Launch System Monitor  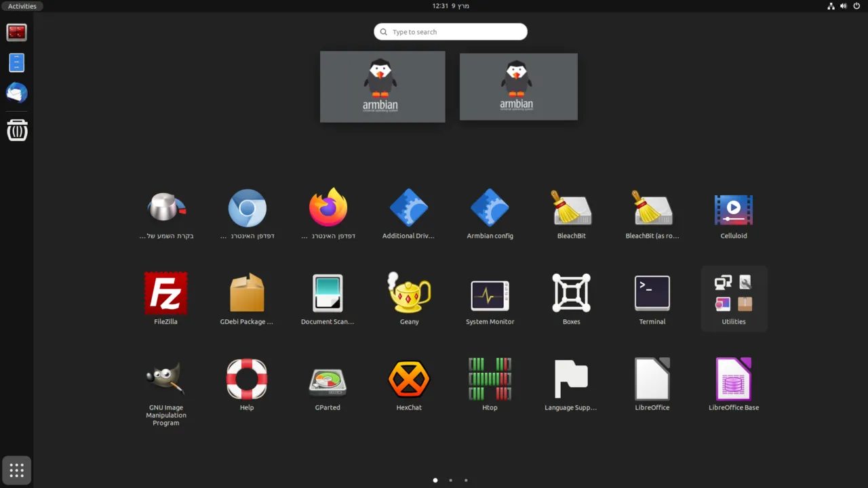coord(490,293)
